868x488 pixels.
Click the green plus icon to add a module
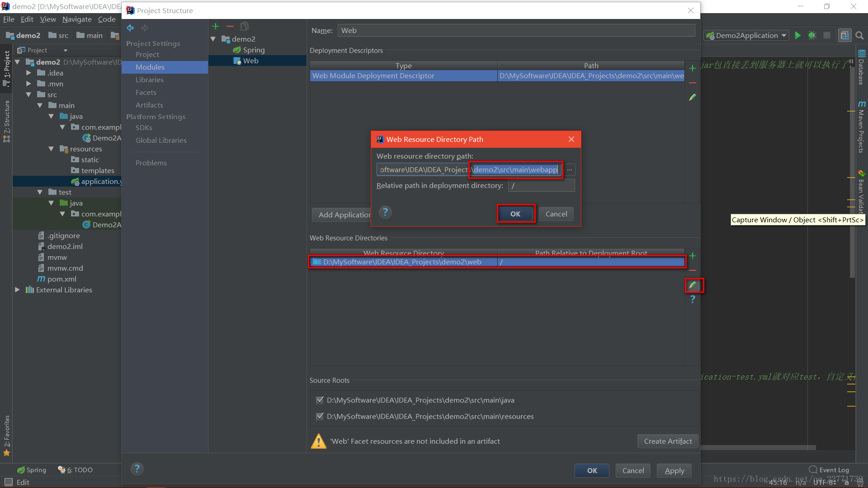[216, 27]
